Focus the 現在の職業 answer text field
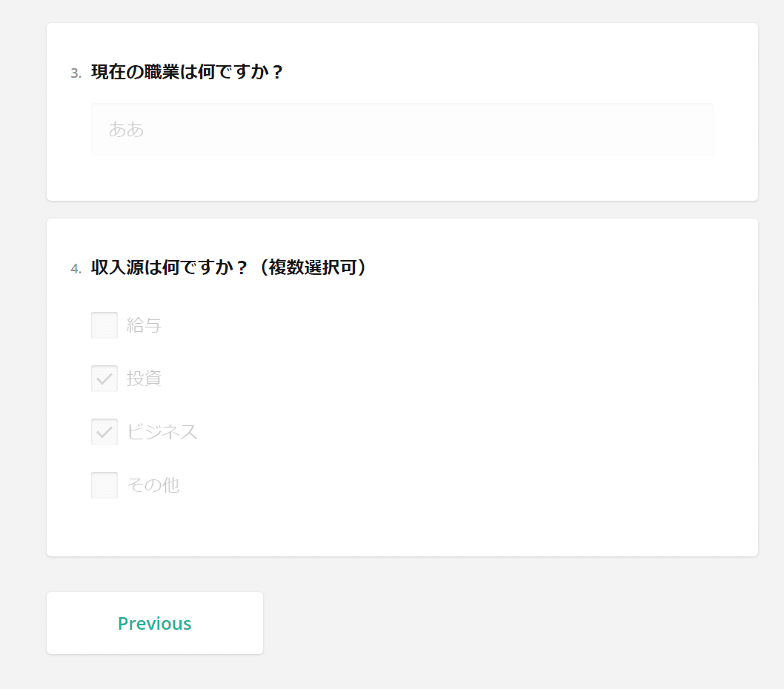Viewport: 784px width, 689px height. (x=402, y=130)
